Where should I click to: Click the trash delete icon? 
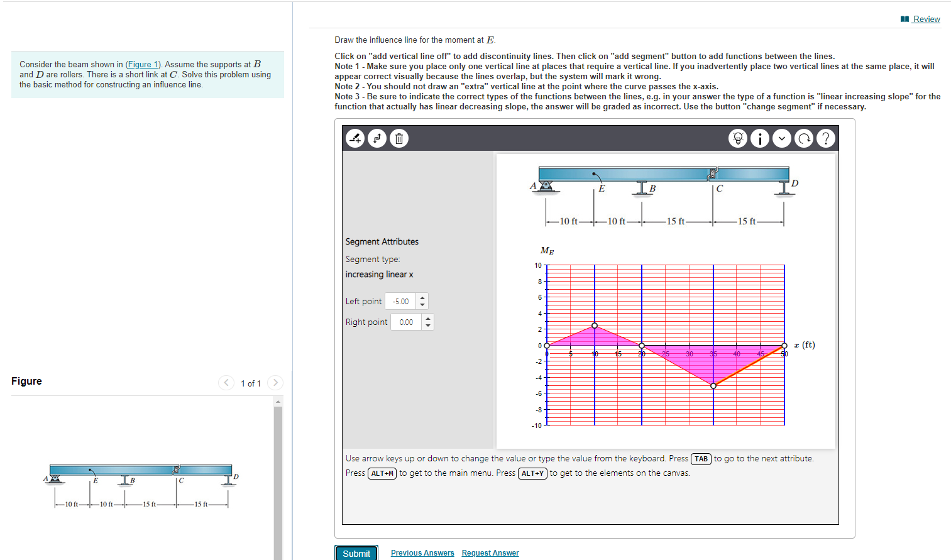(399, 138)
